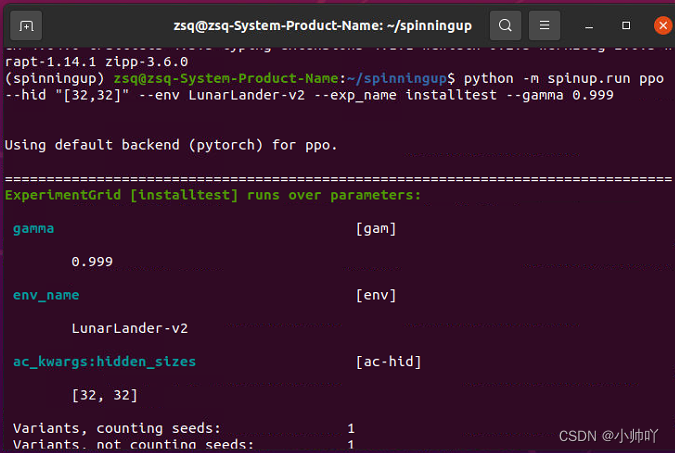Click 'ac_kwargs:hidden_sizes' parameter name

tap(105, 362)
